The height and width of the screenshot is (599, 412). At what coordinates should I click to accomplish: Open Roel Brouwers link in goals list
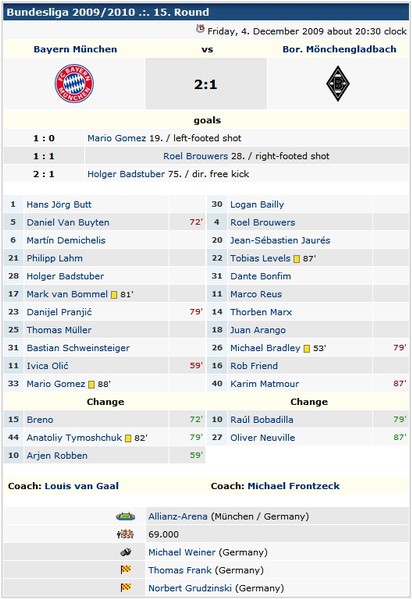pyautogui.click(x=195, y=156)
